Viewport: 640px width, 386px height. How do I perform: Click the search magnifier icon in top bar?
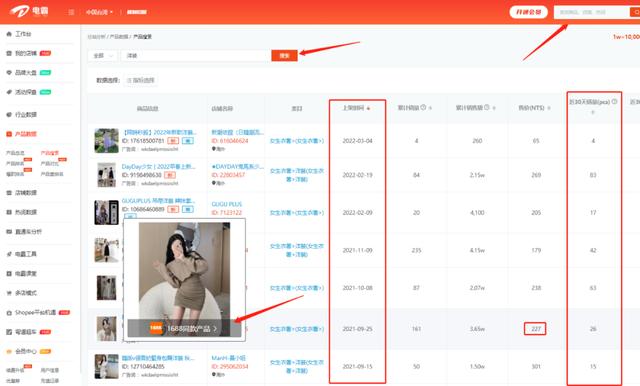(636, 12)
